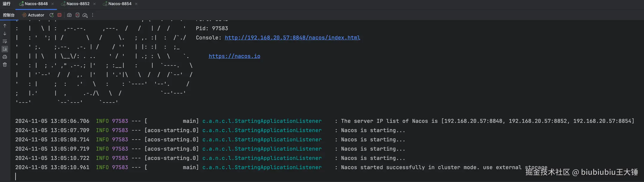This screenshot has height=182, width=644.
Task: Clear console with the trash icon
Action: click(x=5, y=65)
